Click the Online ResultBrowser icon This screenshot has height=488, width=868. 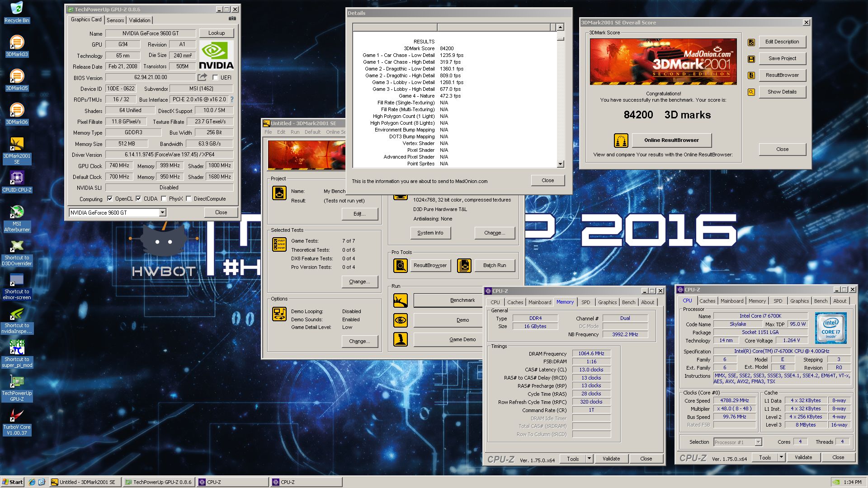[621, 141]
